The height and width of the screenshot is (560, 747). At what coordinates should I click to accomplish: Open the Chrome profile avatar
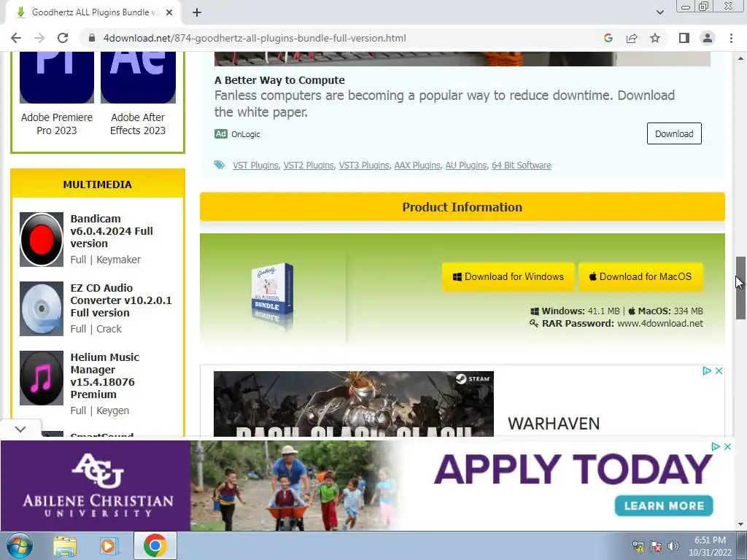pyautogui.click(x=708, y=38)
